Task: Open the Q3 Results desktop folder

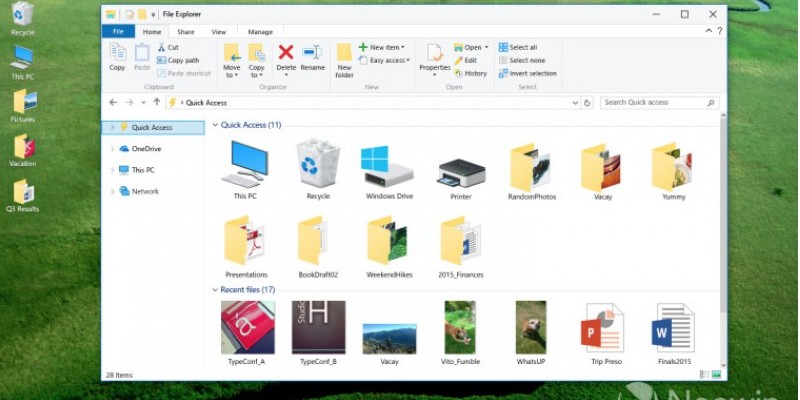Action: (x=23, y=196)
